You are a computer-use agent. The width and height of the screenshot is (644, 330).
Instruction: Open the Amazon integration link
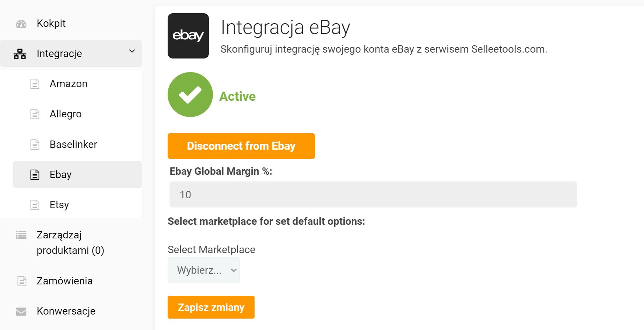pyautogui.click(x=69, y=84)
